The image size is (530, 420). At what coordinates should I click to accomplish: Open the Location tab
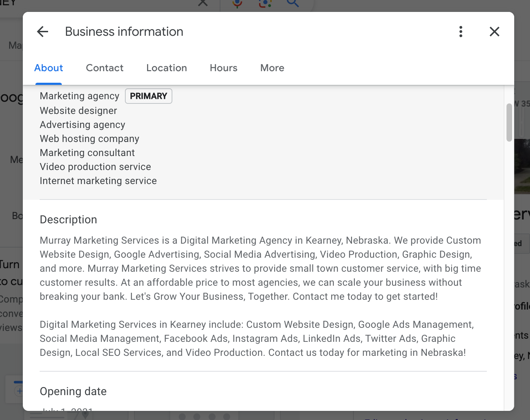pyautogui.click(x=167, y=68)
